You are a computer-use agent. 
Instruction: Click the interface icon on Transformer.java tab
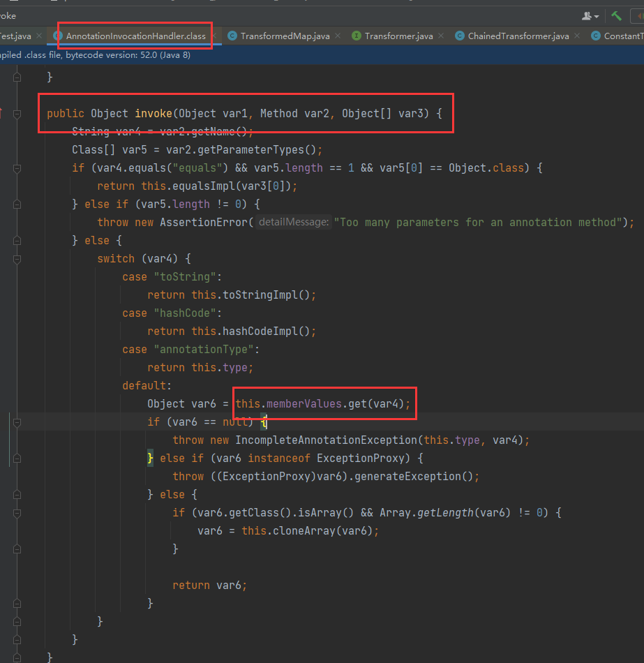click(357, 36)
